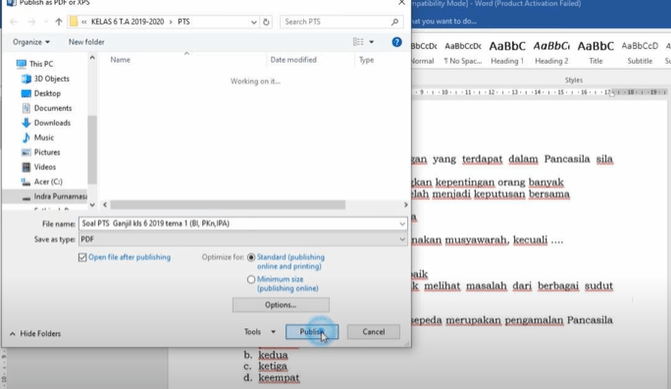Open Pictures folder in navigation pane
Screen dimensions: 671x389
coord(41,152)
